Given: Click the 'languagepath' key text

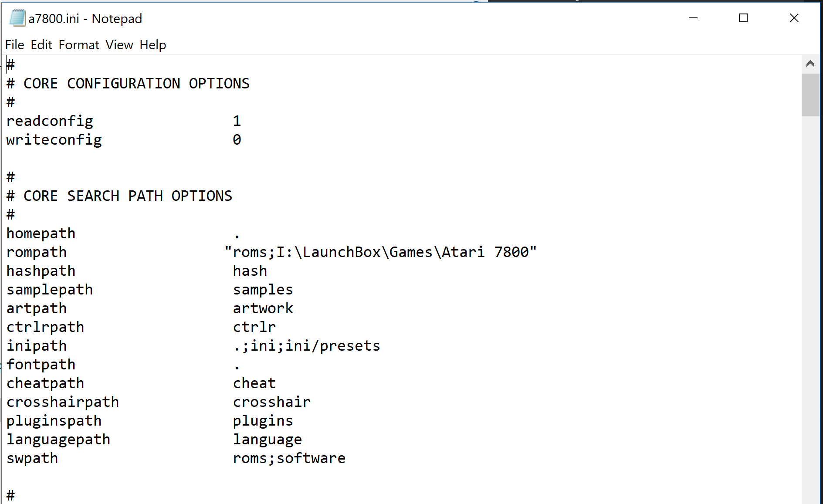Looking at the screenshot, I should [58, 440].
